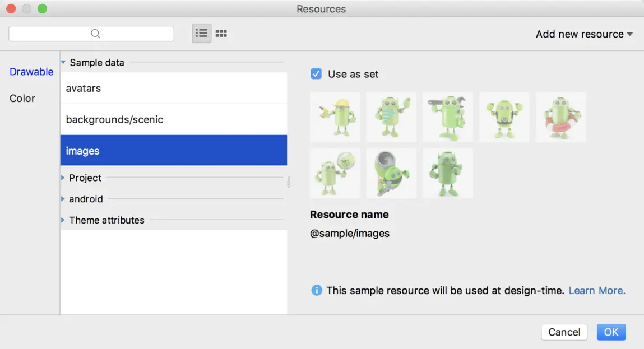Click OK to confirm resource
Image resolution: width=644 pixels, height=349 pixels.
click(611, 332)
